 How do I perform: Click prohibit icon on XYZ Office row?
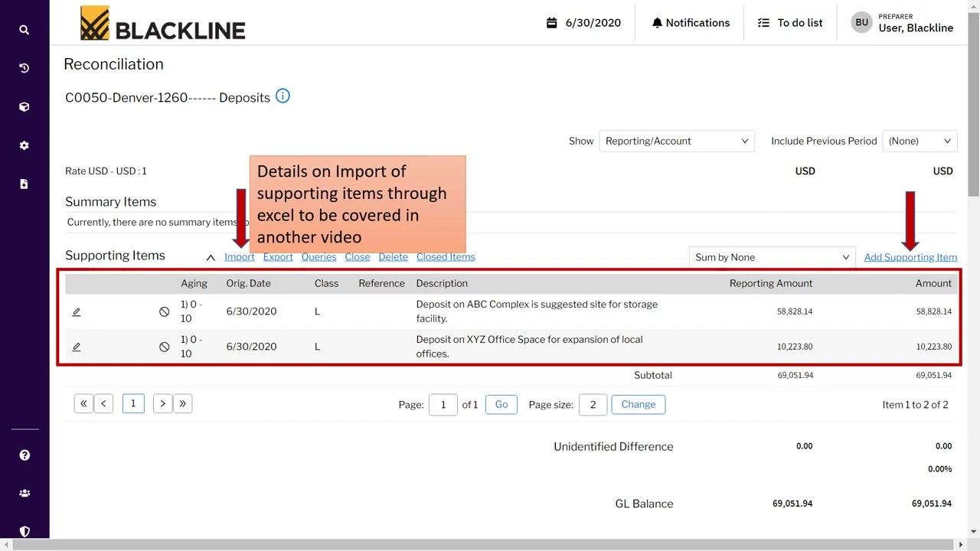coord(164,347)
